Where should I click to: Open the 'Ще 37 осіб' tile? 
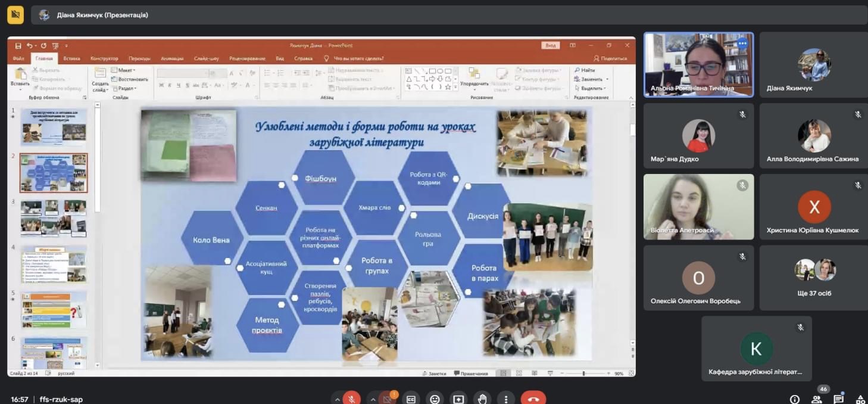click(x=814, y=278)
